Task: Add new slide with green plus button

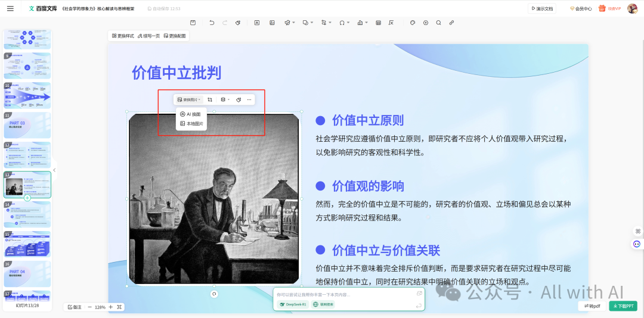Action: 27,198
